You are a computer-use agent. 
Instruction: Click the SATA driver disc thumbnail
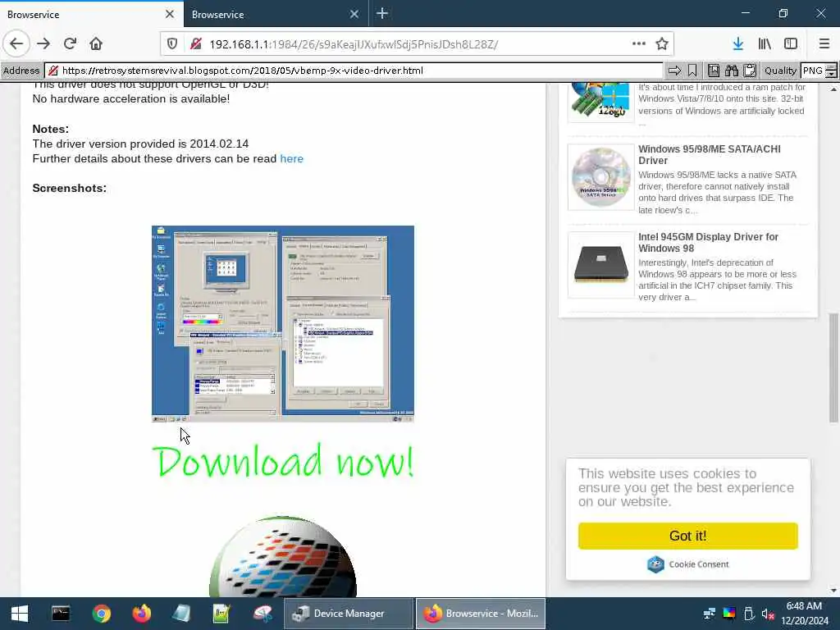601,177
